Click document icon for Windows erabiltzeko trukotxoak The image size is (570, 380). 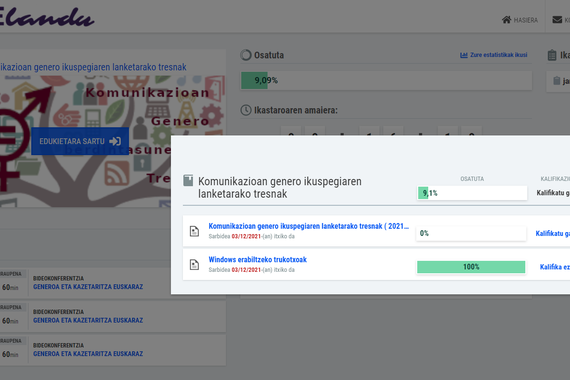point(194,265)
